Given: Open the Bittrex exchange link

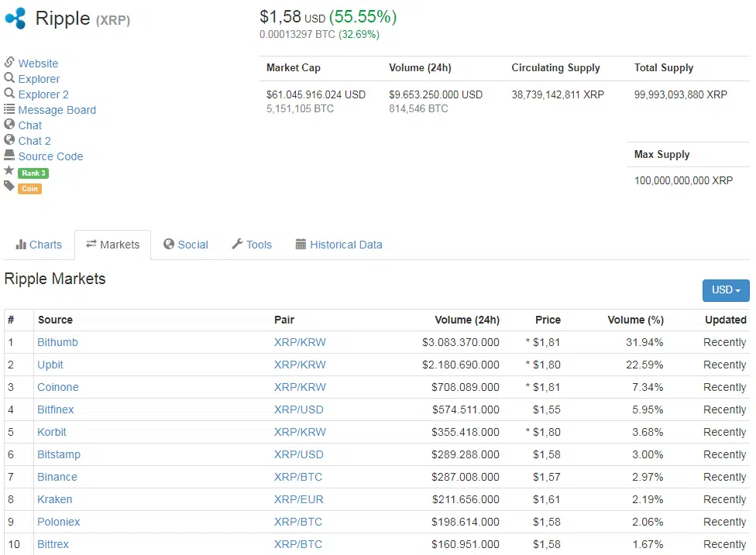Looking at the screenshot, I should [x=53, y=544].
